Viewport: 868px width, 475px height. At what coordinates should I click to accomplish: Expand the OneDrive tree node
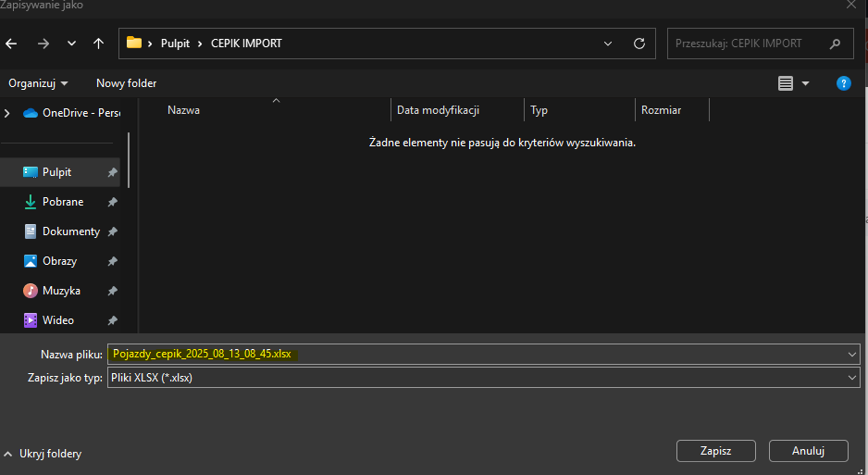pyautogui.click(x=8, y=113)
